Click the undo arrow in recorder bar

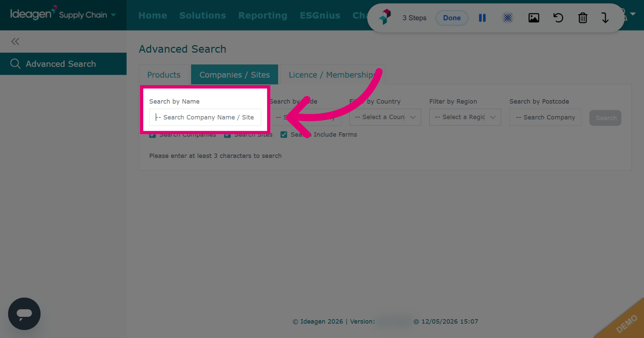pos(558,18)
